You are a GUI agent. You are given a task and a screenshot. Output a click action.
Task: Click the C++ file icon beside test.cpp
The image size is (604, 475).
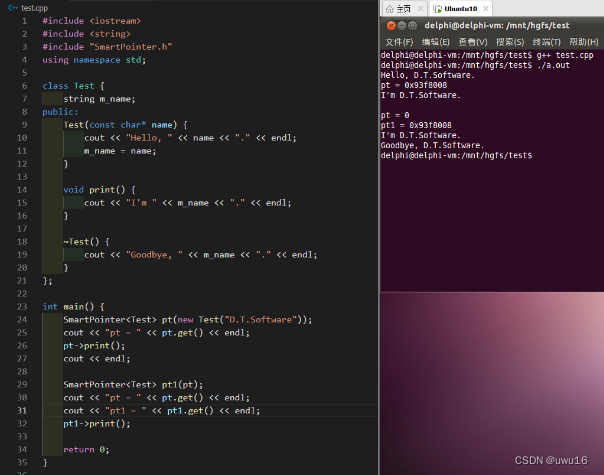point(13,8)
